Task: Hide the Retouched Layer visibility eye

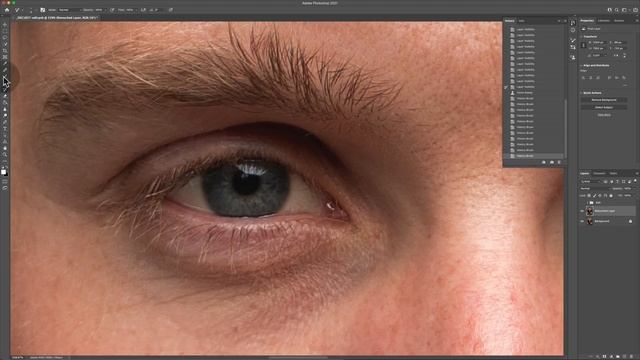Action: click(582, 211)
